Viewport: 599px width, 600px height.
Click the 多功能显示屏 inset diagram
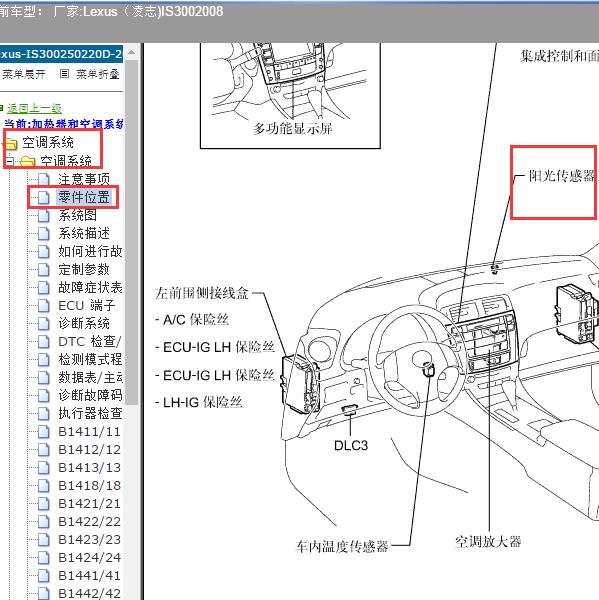(x=290, y=95)
